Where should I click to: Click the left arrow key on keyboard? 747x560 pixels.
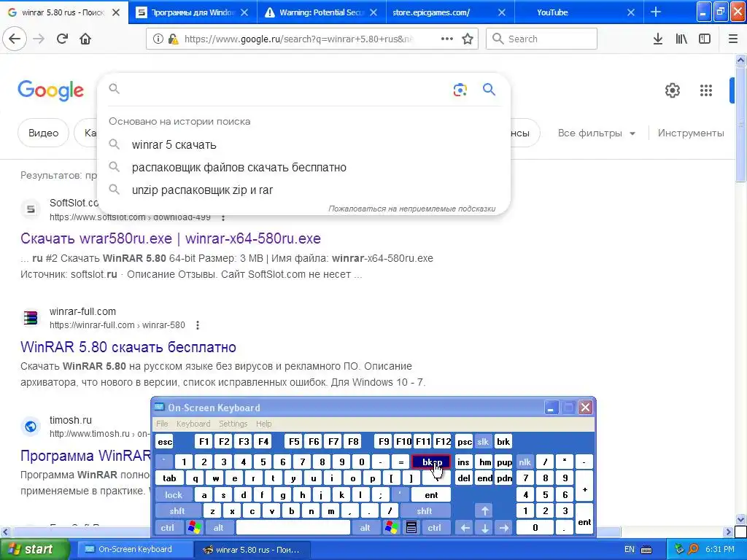(x=465, y=528)
